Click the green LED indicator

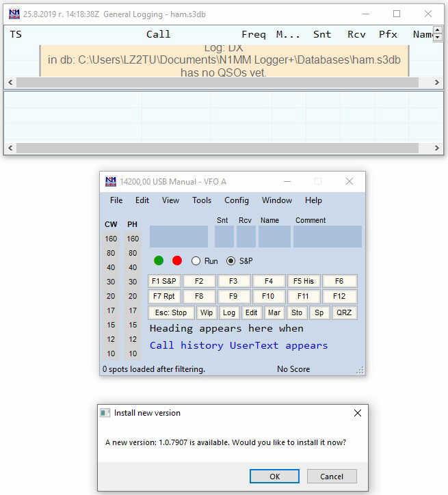pos(159,260)
